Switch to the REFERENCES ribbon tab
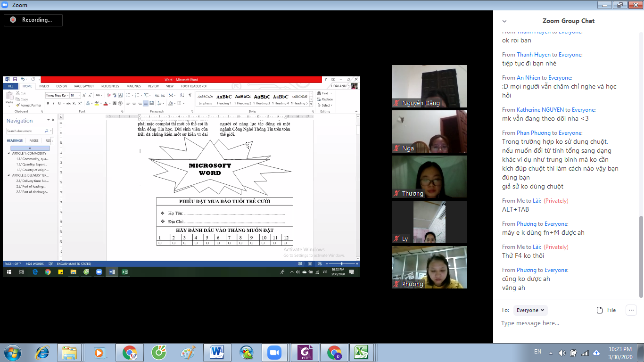Image resolution: width=644 pixels, height=362 pixels. tap(110, 86)
